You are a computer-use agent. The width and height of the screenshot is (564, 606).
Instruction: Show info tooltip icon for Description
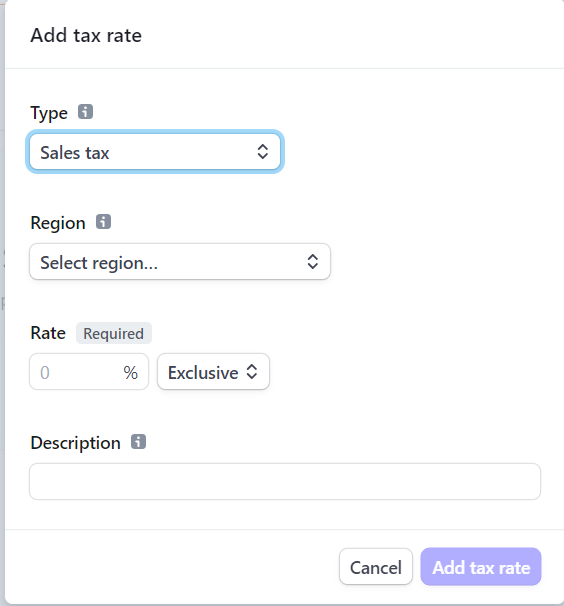pos(138,441)
